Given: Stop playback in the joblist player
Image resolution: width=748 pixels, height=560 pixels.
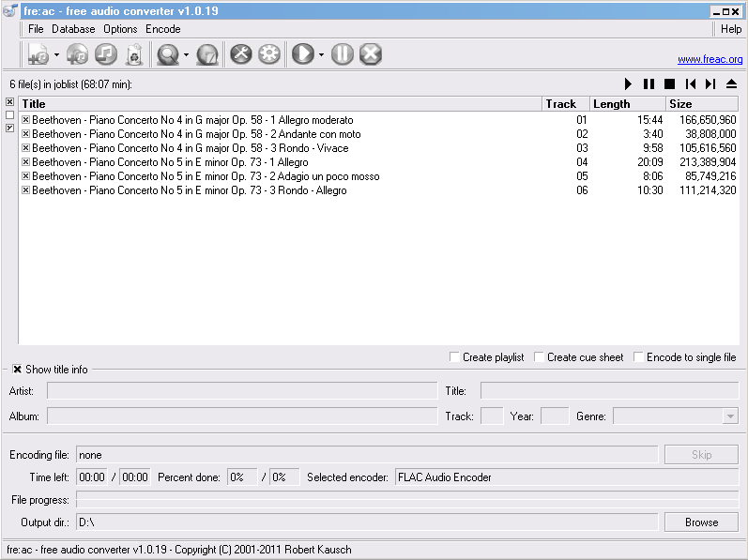Looking at the screenshot, I should tap(670, 84).
